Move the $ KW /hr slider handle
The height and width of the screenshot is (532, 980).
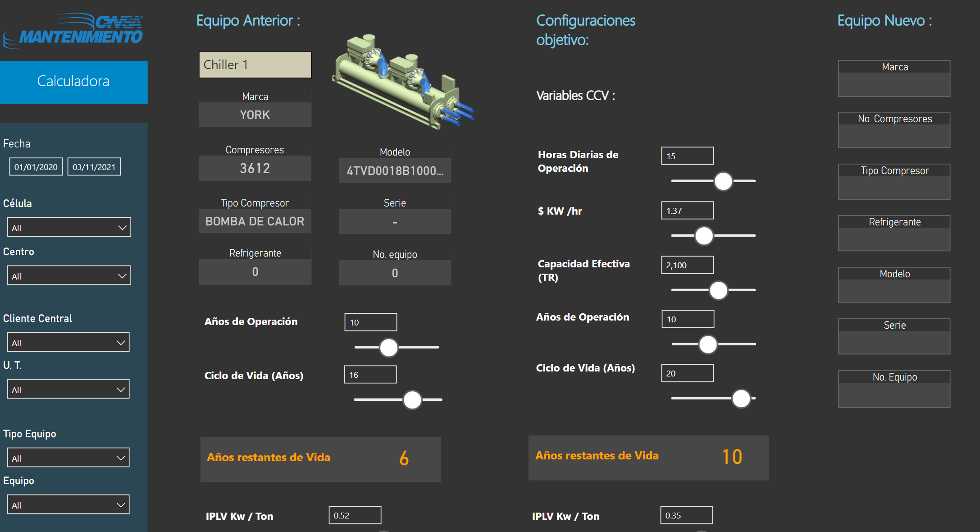703,236
